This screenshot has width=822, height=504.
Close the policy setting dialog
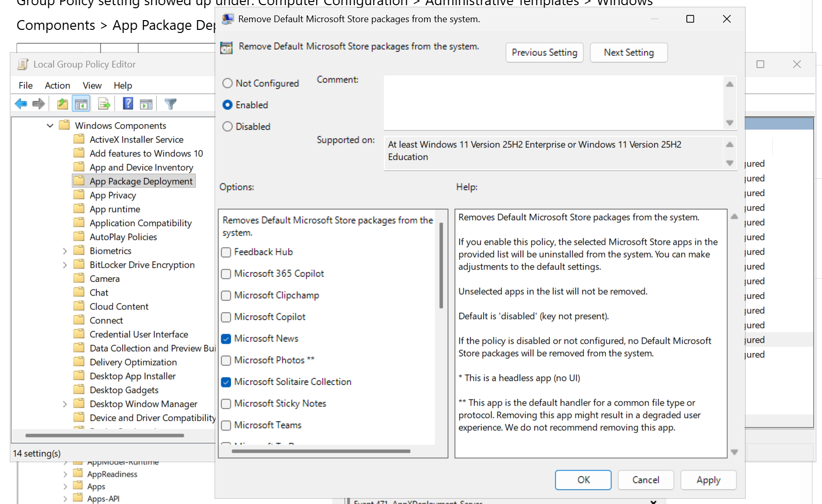727,19
